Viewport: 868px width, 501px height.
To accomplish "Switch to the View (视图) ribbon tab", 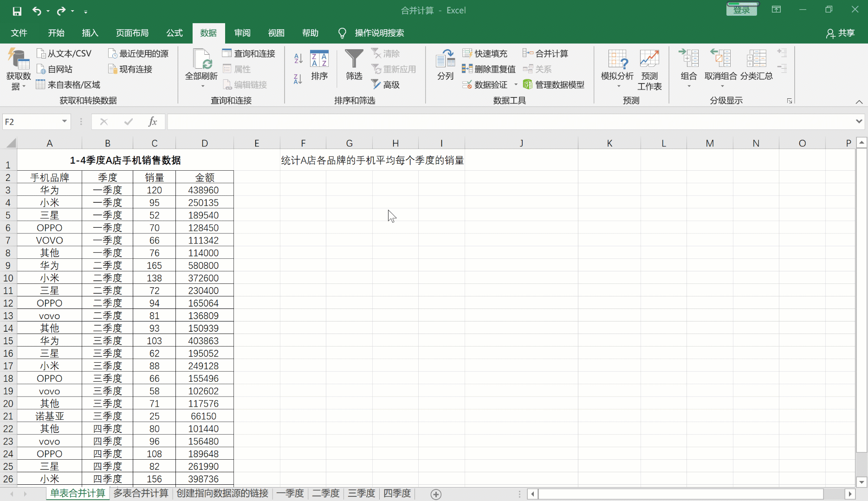I will [276, 33].
